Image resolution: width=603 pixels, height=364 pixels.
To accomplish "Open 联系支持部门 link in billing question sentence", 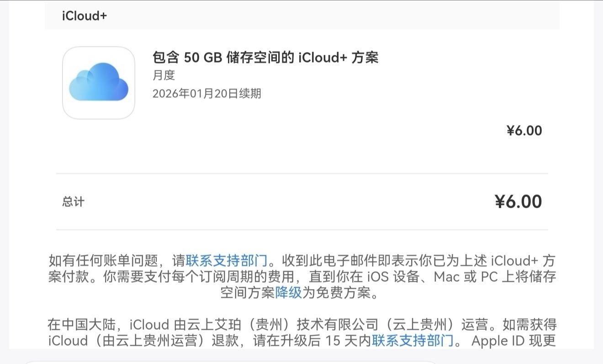I will click(226, 261).
